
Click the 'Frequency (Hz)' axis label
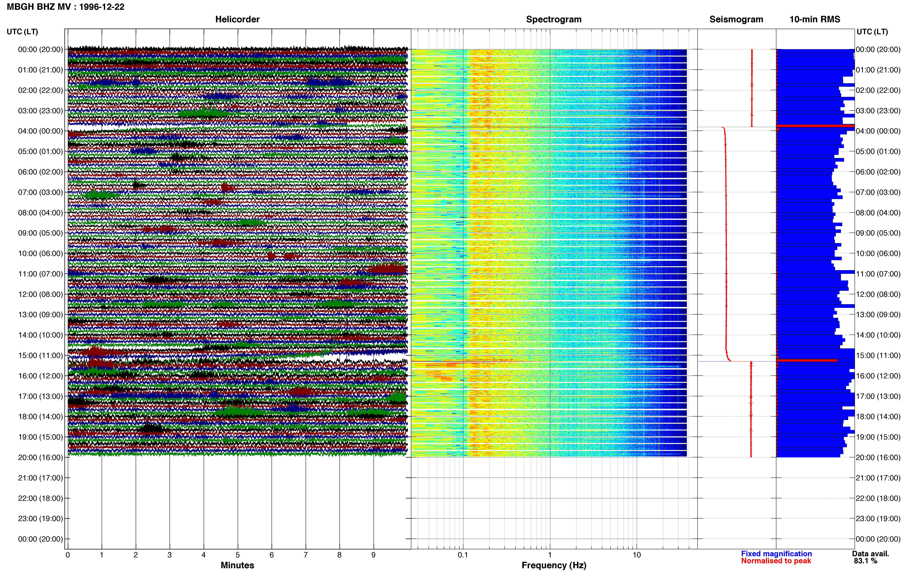tap(554, 565)
